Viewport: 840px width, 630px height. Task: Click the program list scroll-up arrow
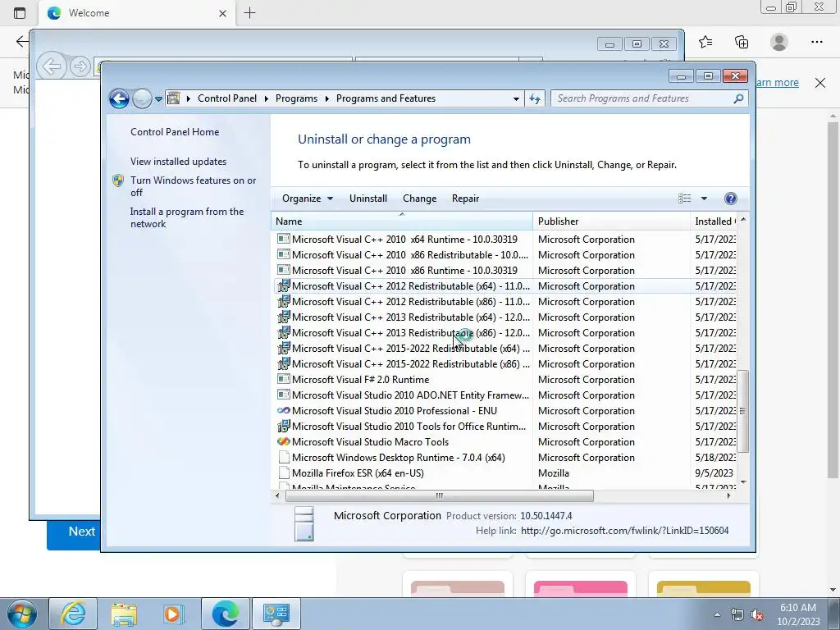point(743,220)
